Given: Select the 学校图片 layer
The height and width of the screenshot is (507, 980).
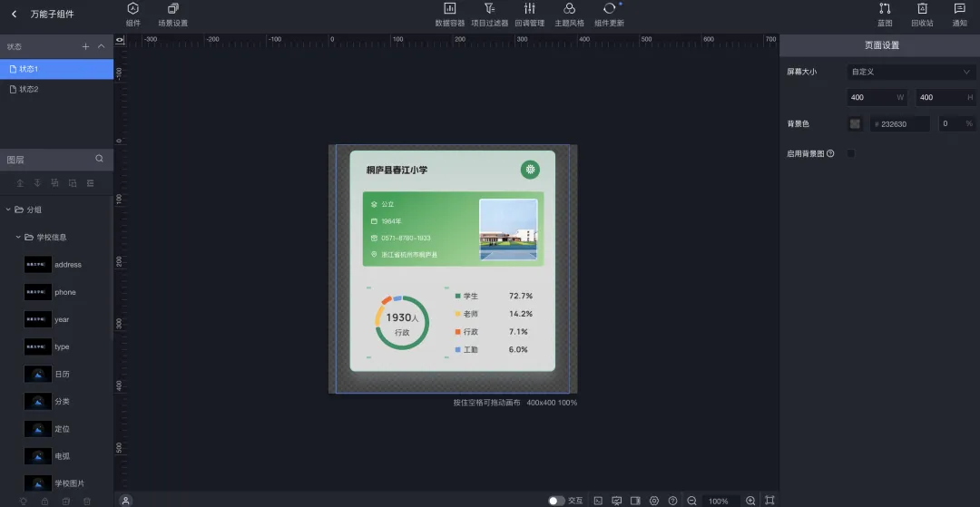Looking at the screenshot, I should click(x=56, y=483).
